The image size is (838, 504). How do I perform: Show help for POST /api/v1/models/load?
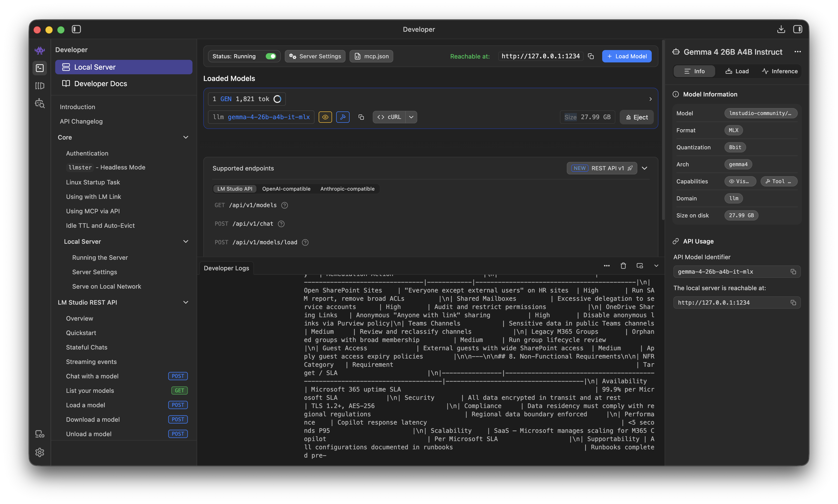[x=305, y=242]
